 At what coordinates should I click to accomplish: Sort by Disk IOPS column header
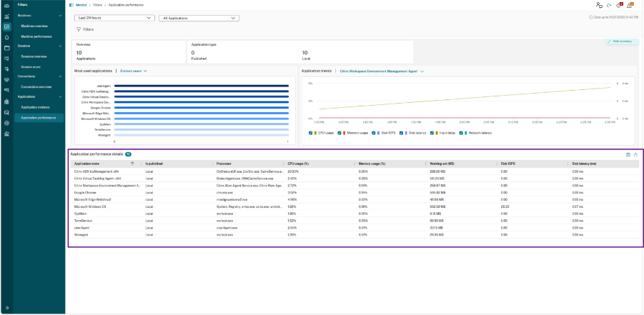[508, 164]
